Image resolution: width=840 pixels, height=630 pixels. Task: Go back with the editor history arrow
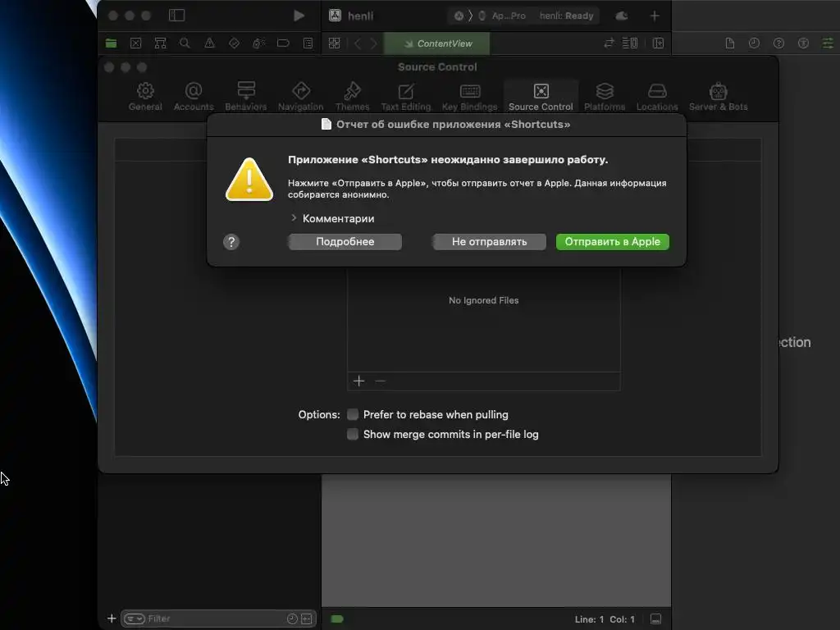click(x=358, y=43)
